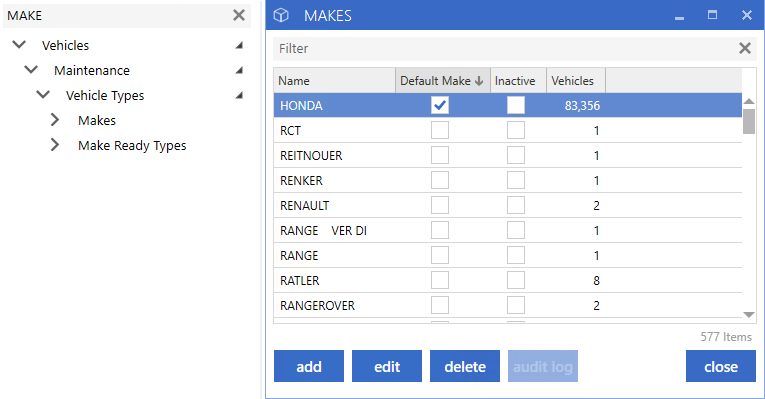Select the RANGE VER DI row name
The width and height of the screenshot is (765, 399).
[x=323, y=231]
